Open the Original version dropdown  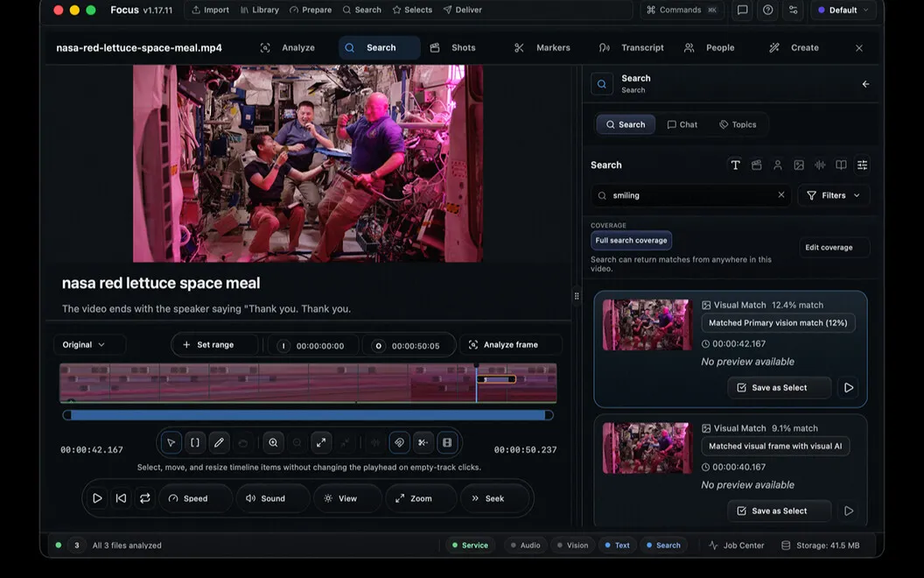click(88, 344)
